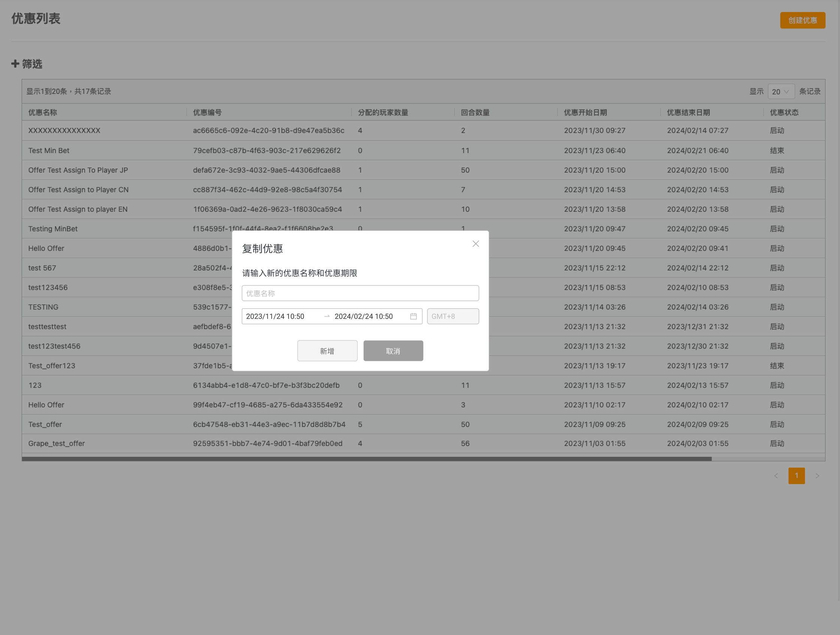Image resolution: width=840 pixels, height=635 pixels.
Task: Click the 回合数量 column header
Action: point(475,112)
